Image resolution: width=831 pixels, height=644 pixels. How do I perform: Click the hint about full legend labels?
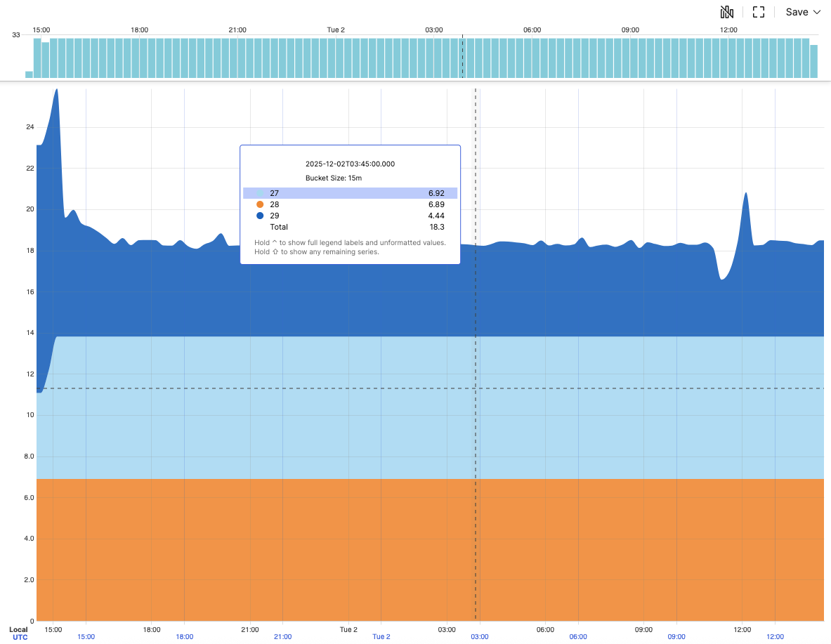(350, 243)
